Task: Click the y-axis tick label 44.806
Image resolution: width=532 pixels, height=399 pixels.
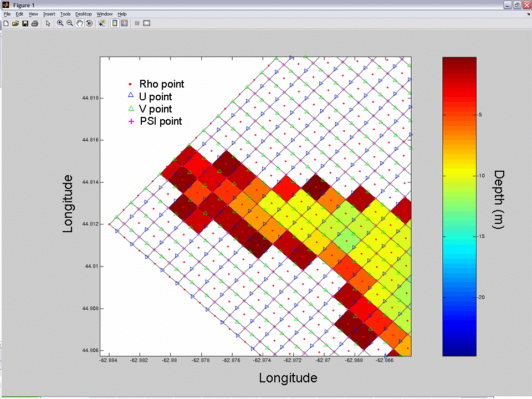Action: click(x=90, y=350)
